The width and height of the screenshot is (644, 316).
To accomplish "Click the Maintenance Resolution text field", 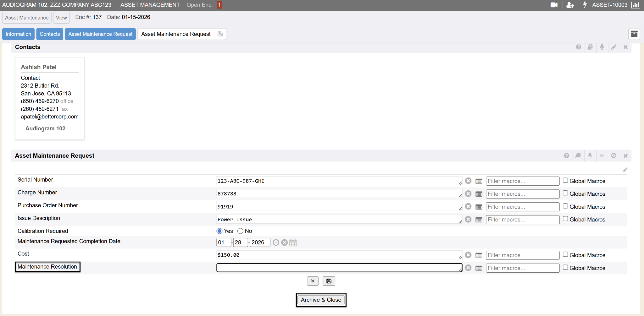I will coord(339,268).
